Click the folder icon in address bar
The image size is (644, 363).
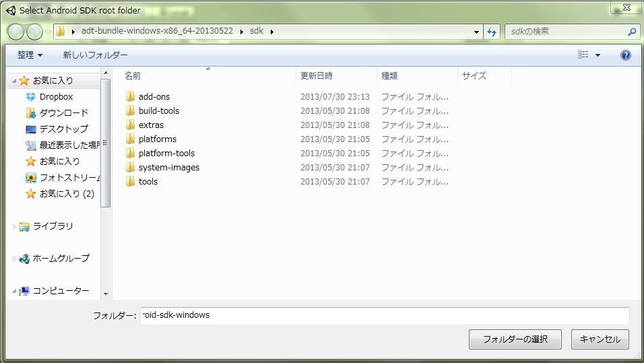click(61, 31)
